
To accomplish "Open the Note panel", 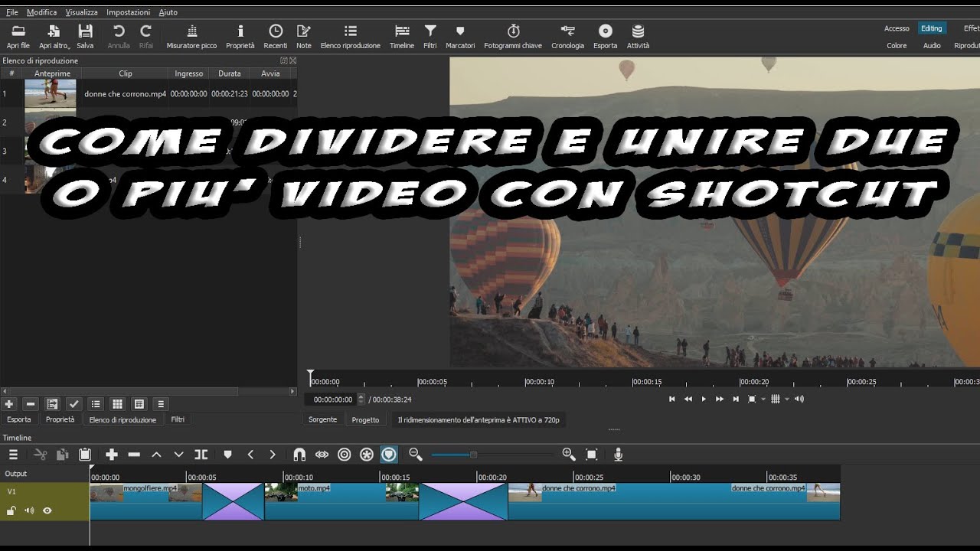I will pos(304,36).
